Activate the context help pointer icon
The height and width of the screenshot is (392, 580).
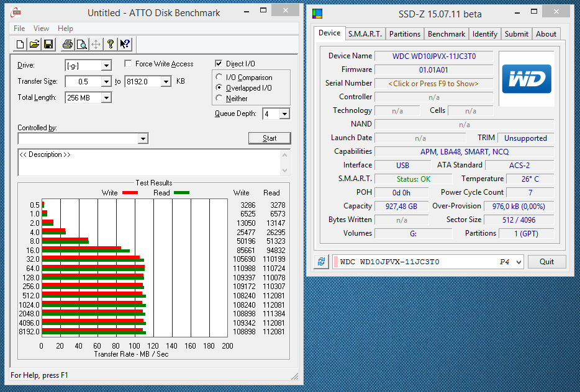coord(125,44)
